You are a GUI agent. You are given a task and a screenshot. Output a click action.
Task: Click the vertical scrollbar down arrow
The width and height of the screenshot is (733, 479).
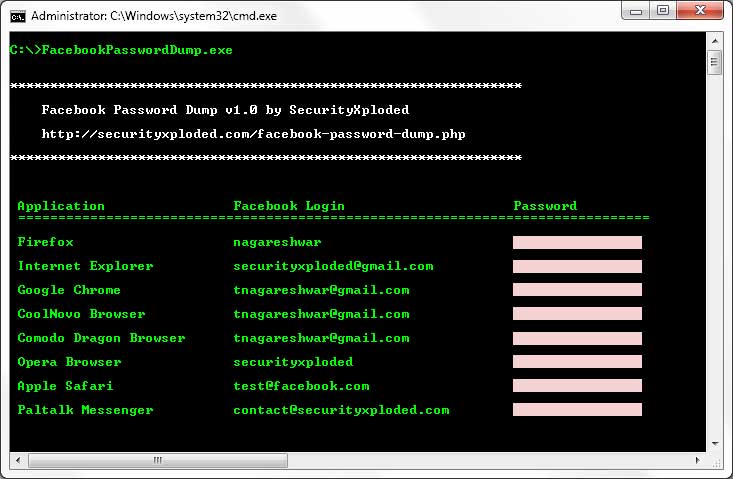point(715,443)
